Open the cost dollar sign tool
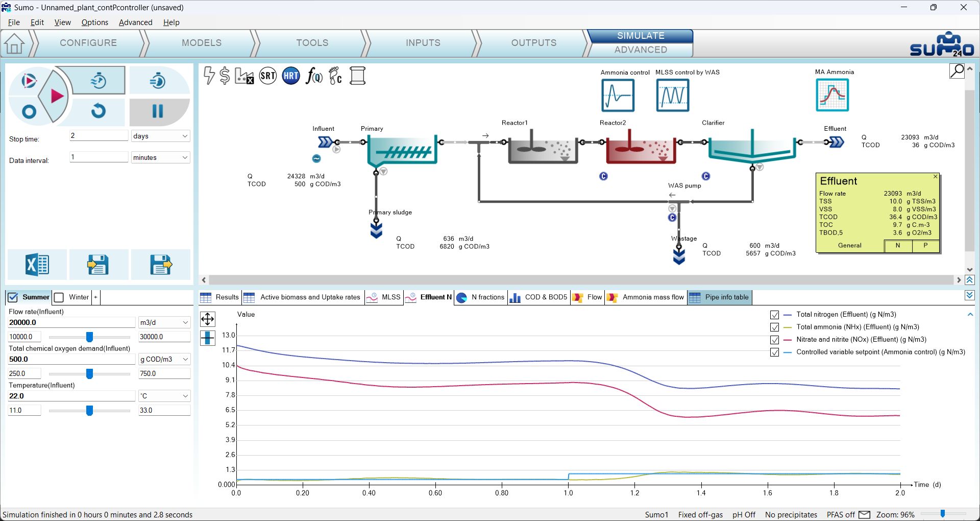 click(x=225, y=76)
